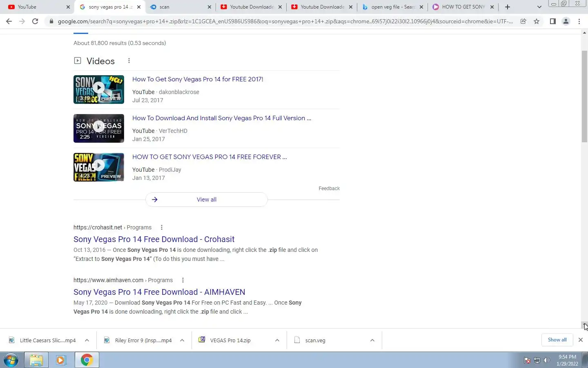Open 'How To Download And Install Sony Vegas' link
Viewport: 588px width, 368px height.
222,118
